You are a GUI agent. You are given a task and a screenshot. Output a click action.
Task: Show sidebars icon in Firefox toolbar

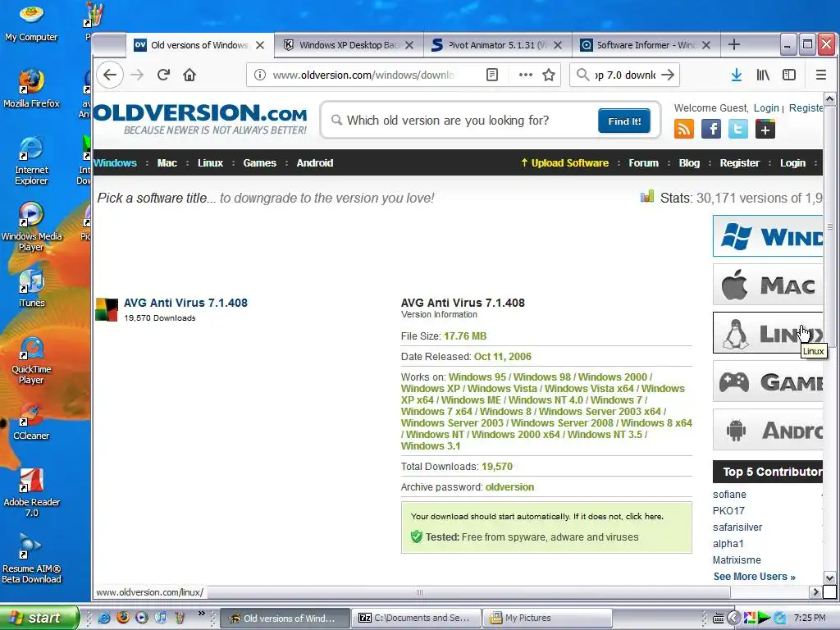pos(789,75)
